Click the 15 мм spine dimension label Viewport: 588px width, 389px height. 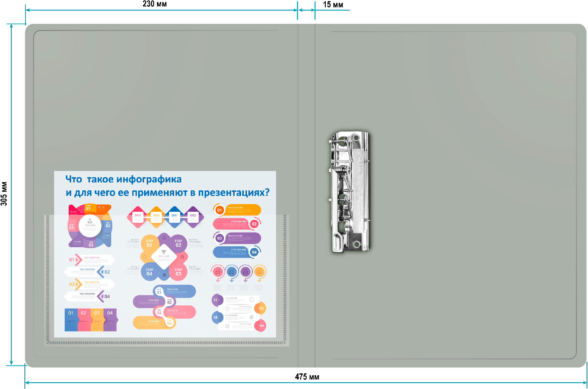click(x=333, y=5)
